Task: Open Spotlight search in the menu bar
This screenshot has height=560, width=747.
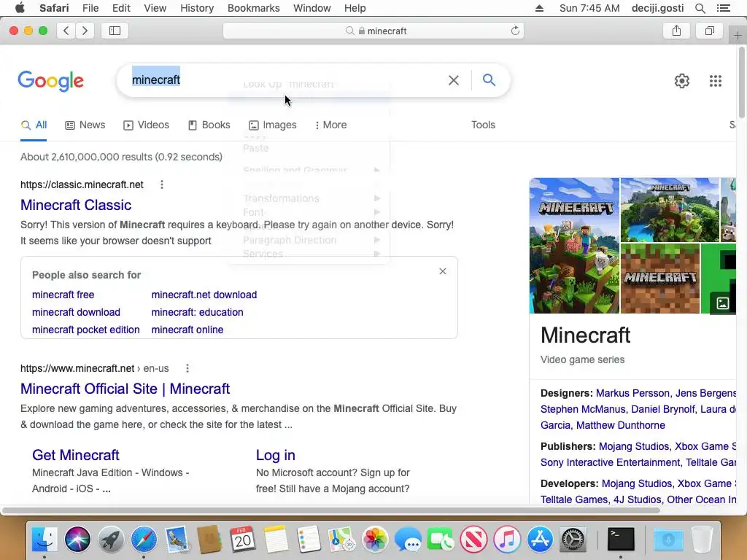Action: tap(700, 8)
